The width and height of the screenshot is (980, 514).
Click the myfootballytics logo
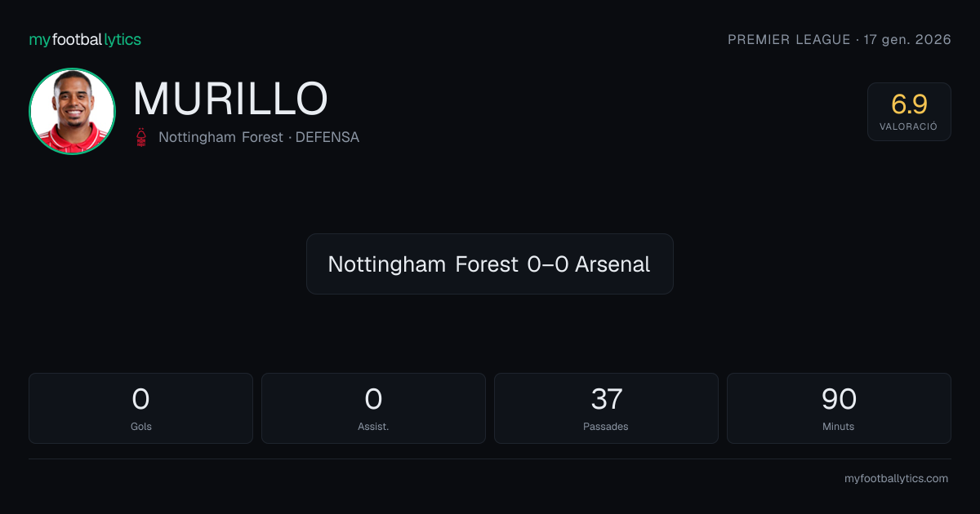coord(85,39)
